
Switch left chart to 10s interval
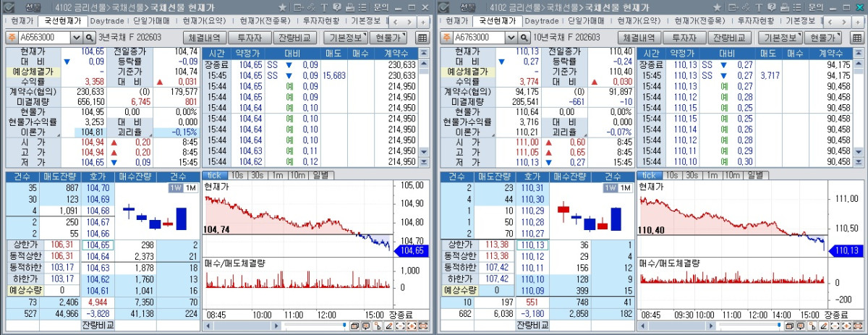coord(237,175)
